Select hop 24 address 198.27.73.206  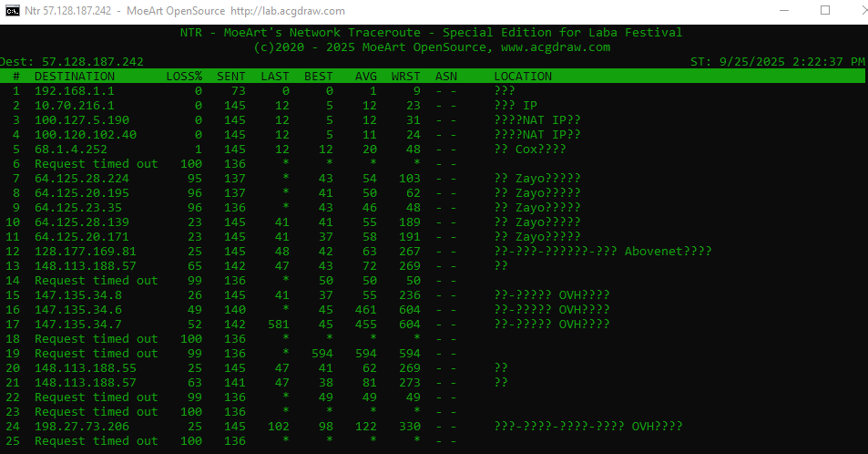click(x=82, y=427)
